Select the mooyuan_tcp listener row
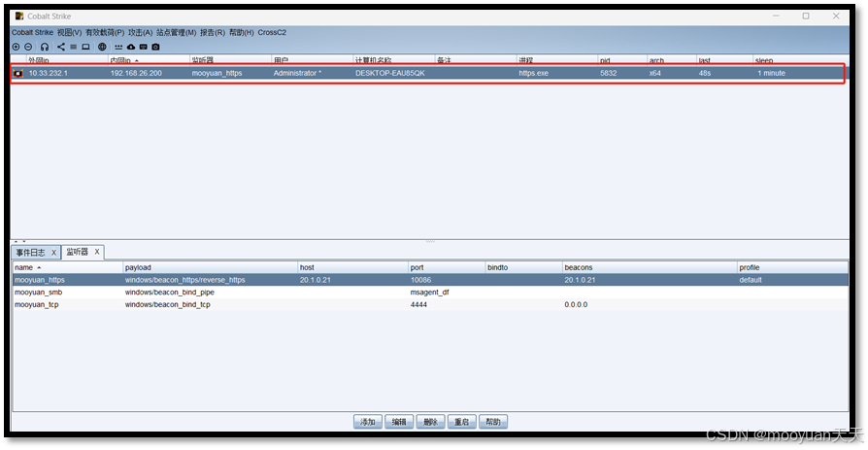The height and width of the screenshot is (450, 868). point(430,305)
